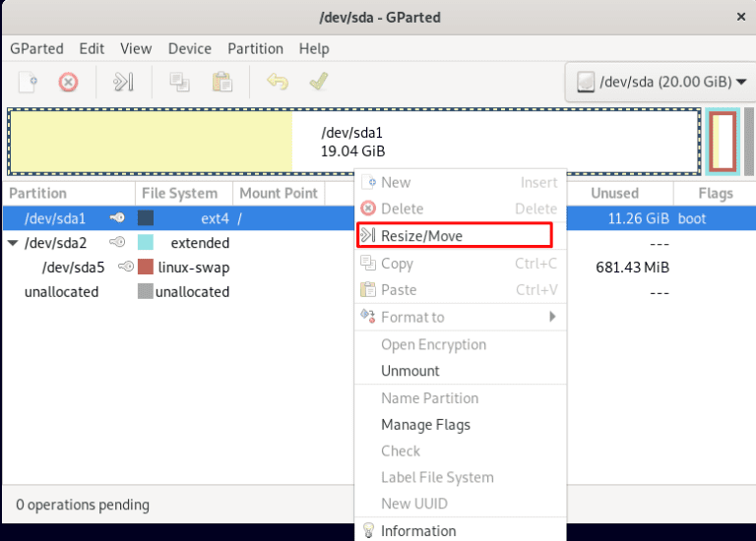Open the /dev/sda device selector dropdown

[659, 82]
